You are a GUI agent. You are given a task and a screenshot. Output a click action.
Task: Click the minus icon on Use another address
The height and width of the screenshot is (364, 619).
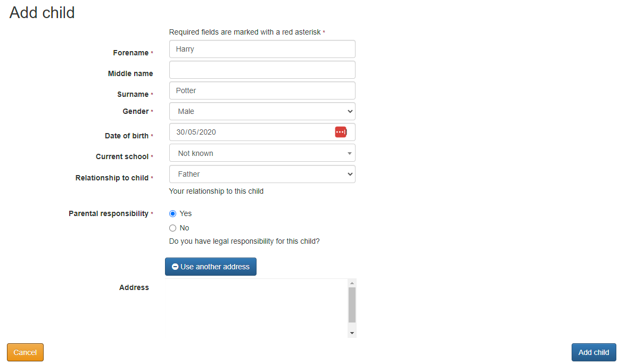pyautogui.click(x=175, y=267)
